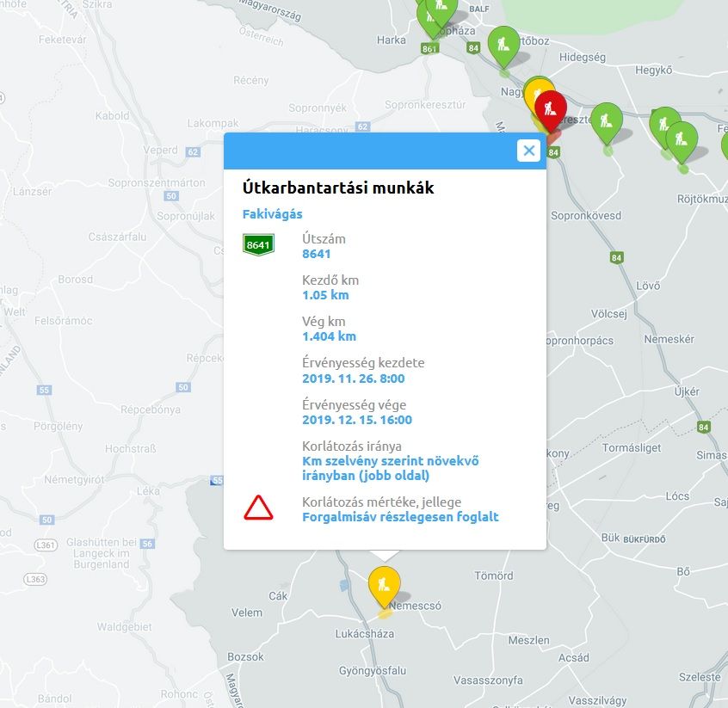Screen dimensions: 728x708
Task: Click the Km szelvény szerint növekvő text
Action: point(391,461)
